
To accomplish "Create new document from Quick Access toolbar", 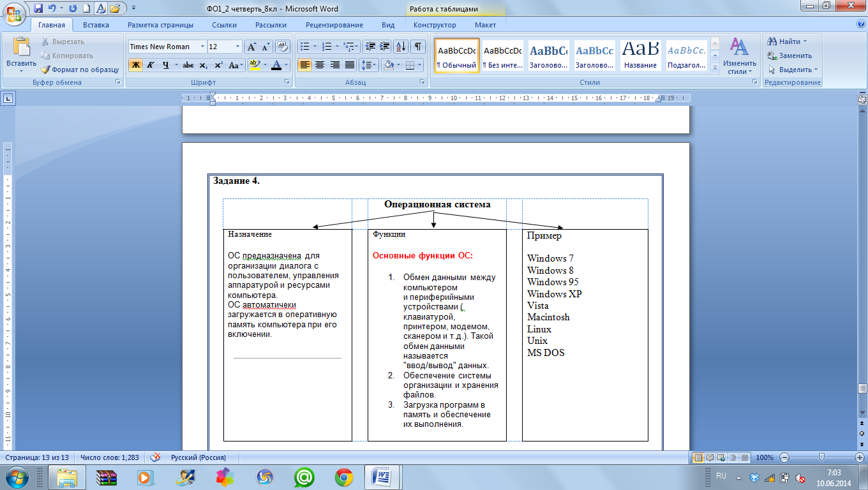I will 86,9.
